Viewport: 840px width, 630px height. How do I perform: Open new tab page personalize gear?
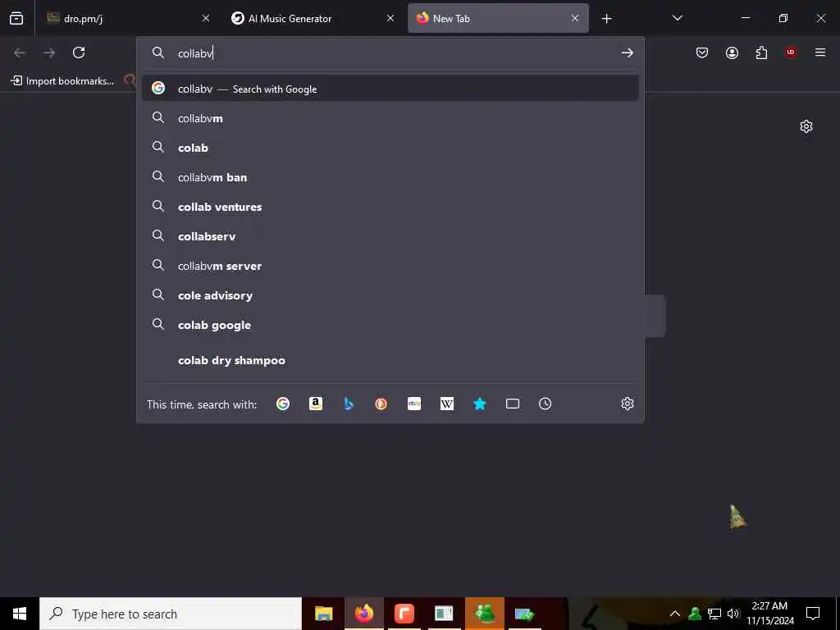pyautogui.click(x=806, y=126)
